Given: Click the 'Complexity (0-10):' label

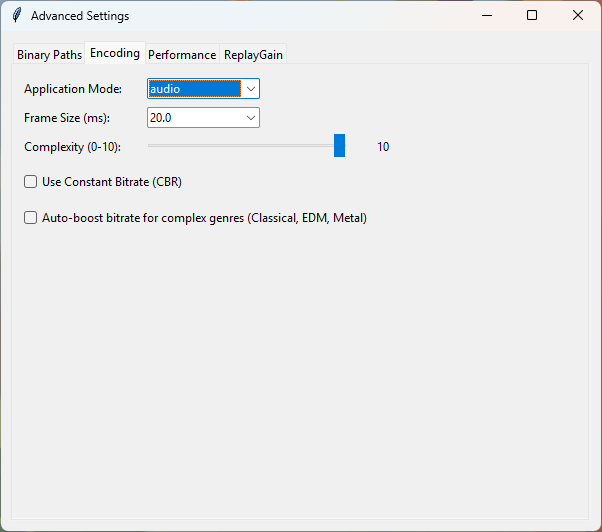Looking at the screenshot, I should pos(73,147).
